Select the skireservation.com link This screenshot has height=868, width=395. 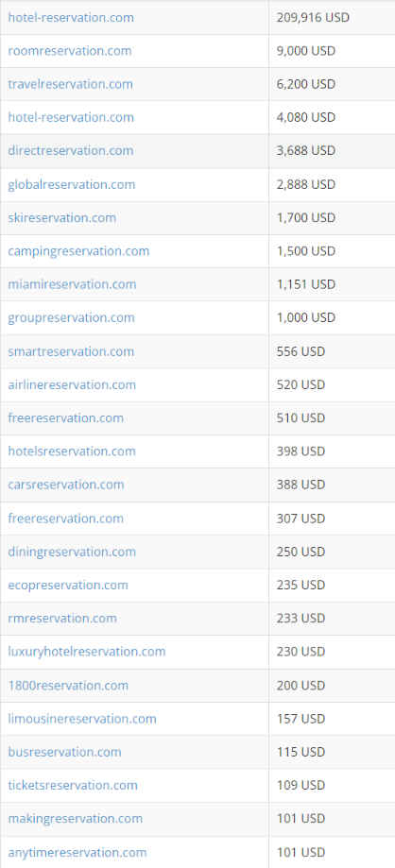pyautogui.click(x=62, y=217)
